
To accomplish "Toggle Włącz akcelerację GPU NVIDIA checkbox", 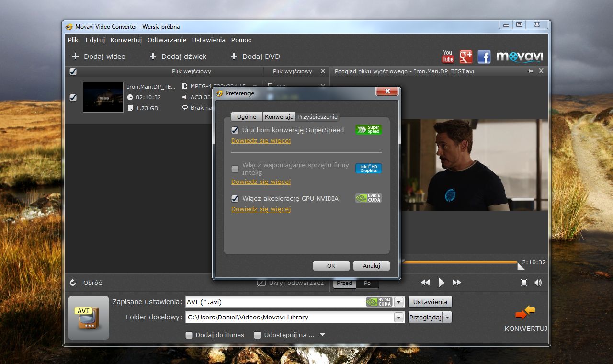I will (235, 198).
